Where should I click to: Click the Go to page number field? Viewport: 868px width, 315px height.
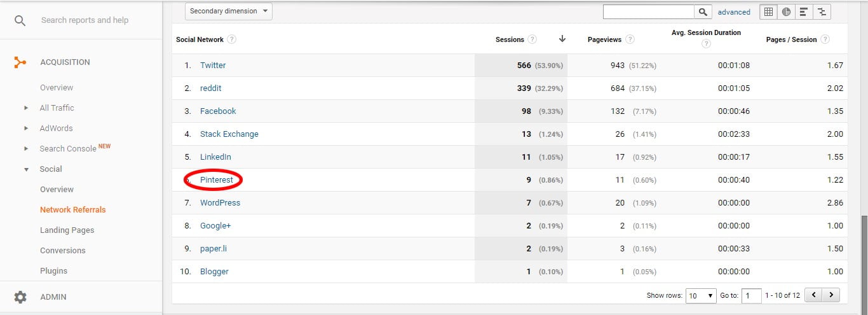(752, 295)
